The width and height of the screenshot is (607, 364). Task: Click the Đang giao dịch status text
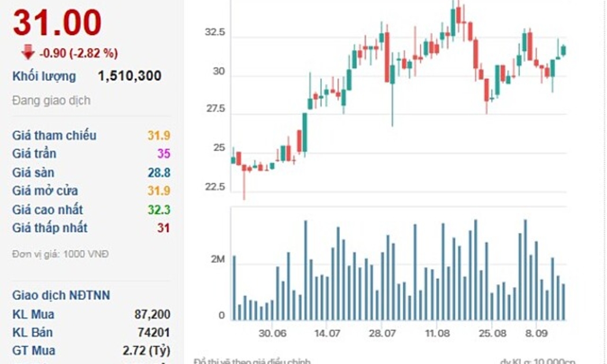[x=51, y=101]
